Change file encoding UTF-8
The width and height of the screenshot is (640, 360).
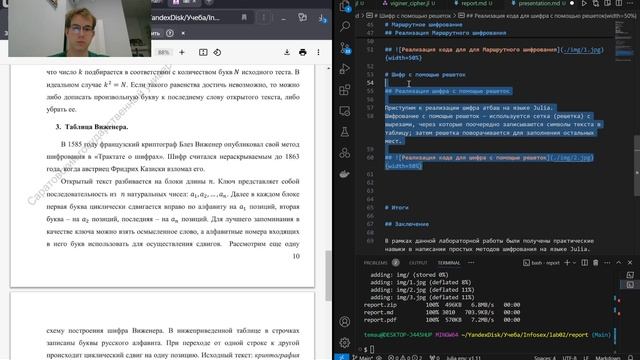tap(570, 358)
